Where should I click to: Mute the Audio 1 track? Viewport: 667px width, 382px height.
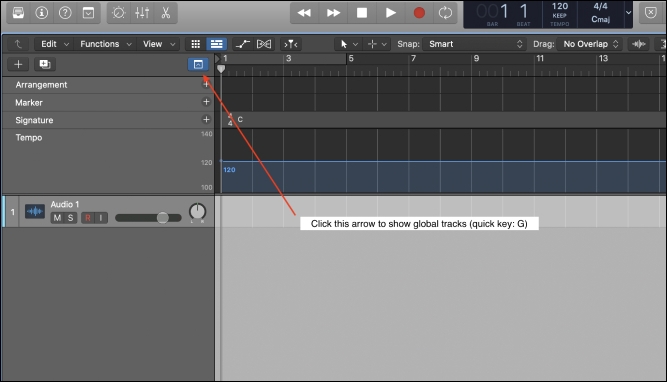point(57,218)
